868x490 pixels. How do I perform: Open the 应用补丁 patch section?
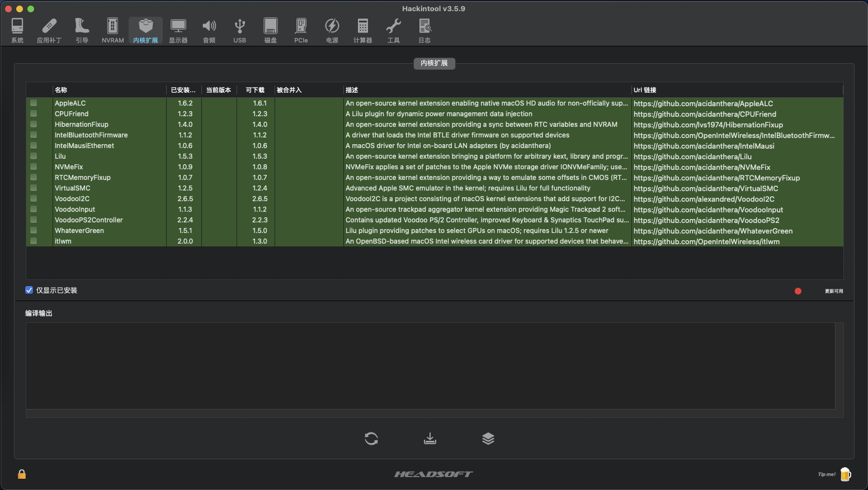[49, 30]
